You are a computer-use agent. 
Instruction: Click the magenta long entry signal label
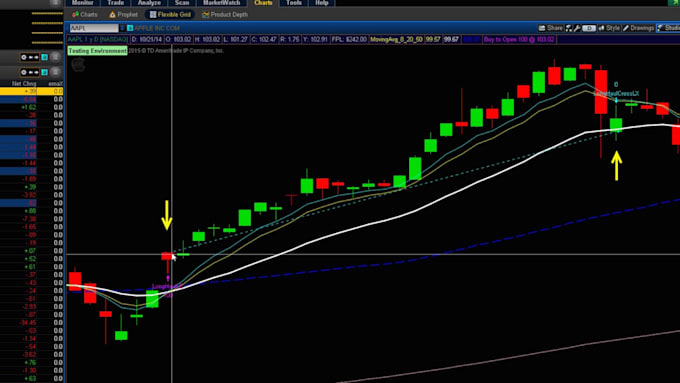click(167, 287)
